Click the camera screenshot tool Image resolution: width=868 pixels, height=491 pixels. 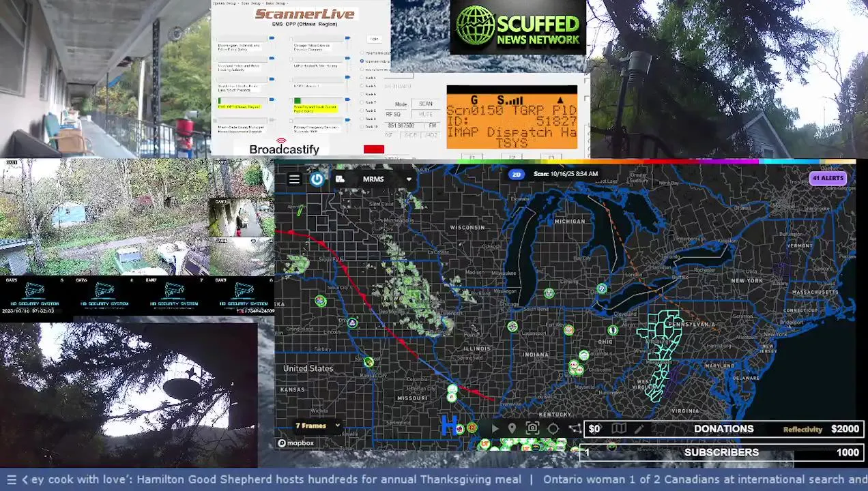coord(533,428)
